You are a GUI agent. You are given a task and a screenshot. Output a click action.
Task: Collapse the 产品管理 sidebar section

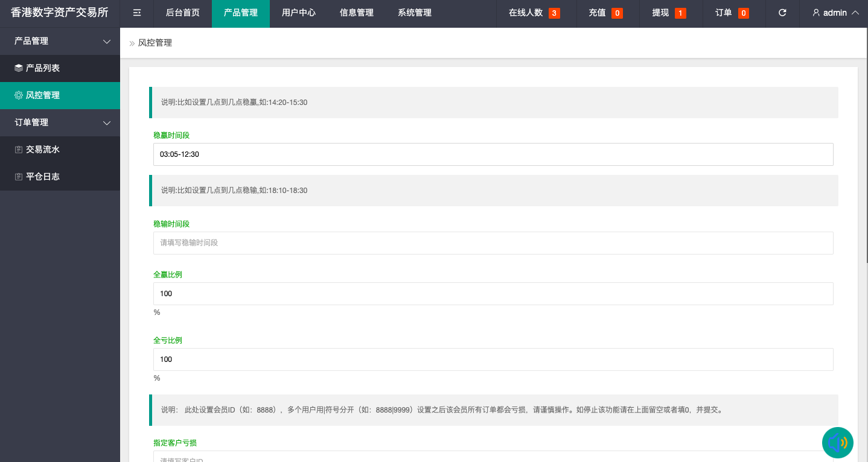click(x=60, y=40)
